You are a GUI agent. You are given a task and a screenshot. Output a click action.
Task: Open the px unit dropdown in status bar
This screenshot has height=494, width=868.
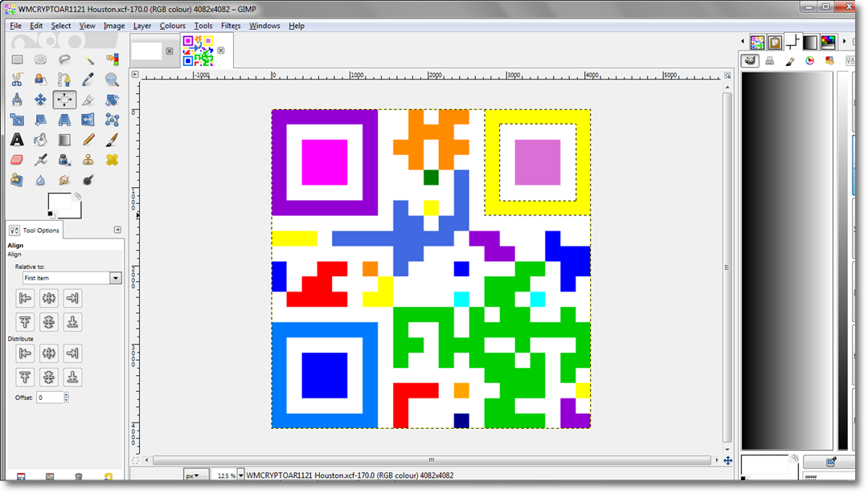[x=196, y=476]
